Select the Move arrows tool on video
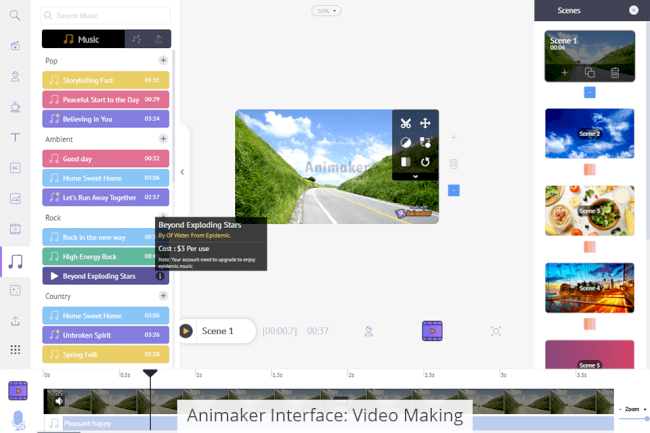The image size is (650, 433). [x=425, y=123]
